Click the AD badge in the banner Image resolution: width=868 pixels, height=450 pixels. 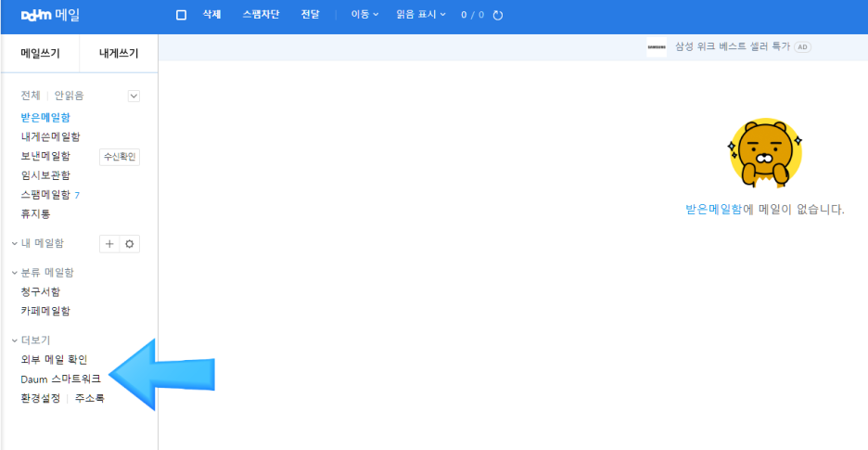point(803,47)
